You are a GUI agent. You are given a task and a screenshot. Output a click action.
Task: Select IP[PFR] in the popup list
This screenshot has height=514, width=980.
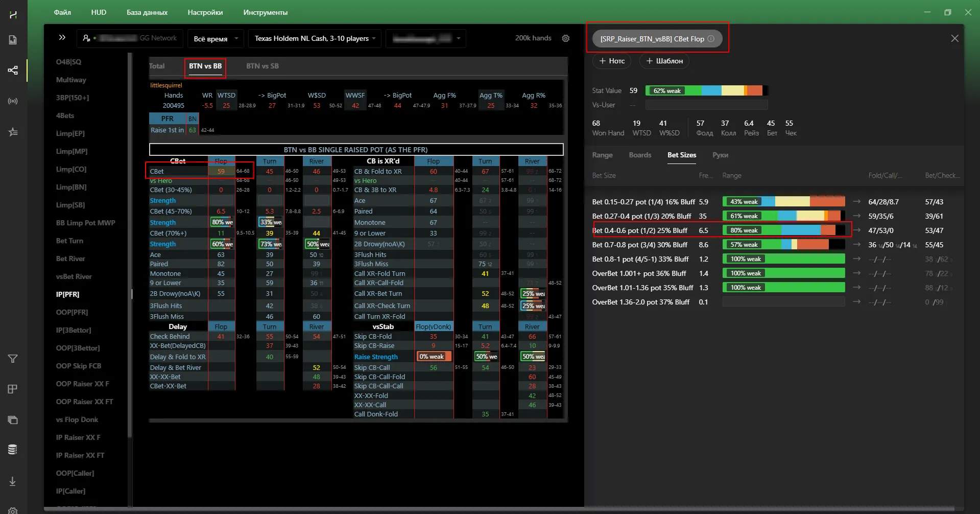68,294
